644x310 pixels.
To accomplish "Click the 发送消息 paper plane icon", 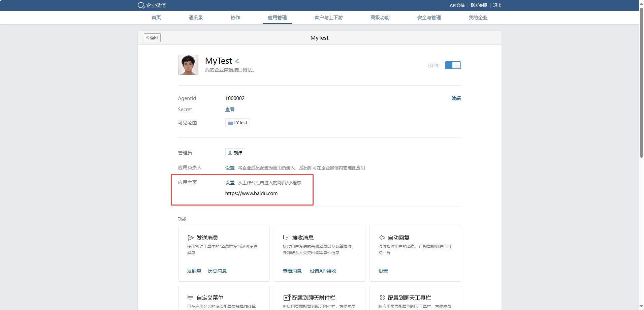I will click(191, 238).
